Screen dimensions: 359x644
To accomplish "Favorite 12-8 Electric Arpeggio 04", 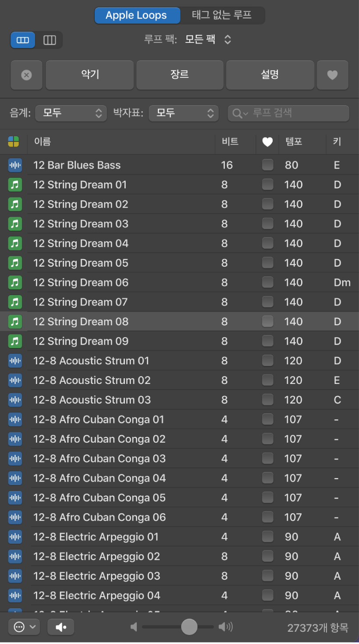I will click(x=267, y=595).
